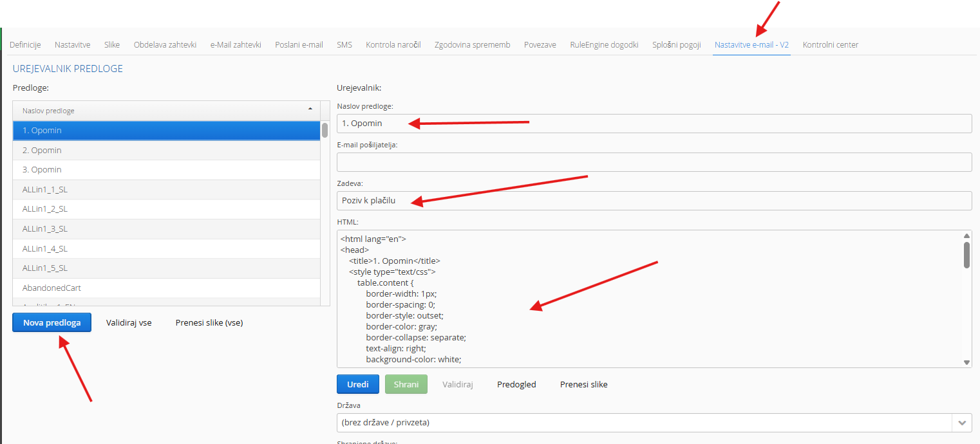Open the e-Mail zahtevki tab
Screen dimensions: 980x444
tap(236, 44)
